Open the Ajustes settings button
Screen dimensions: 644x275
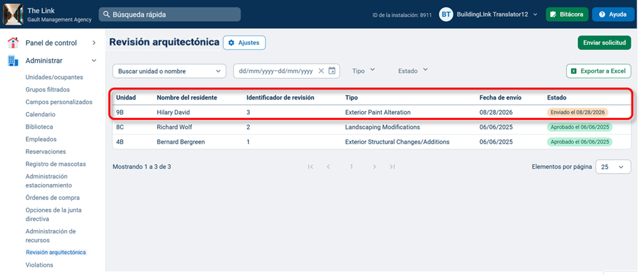point(244,43)
